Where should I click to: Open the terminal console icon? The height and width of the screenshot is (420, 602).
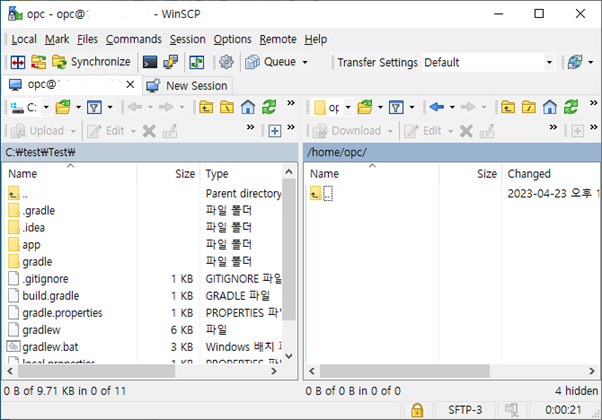coord(150,62)
